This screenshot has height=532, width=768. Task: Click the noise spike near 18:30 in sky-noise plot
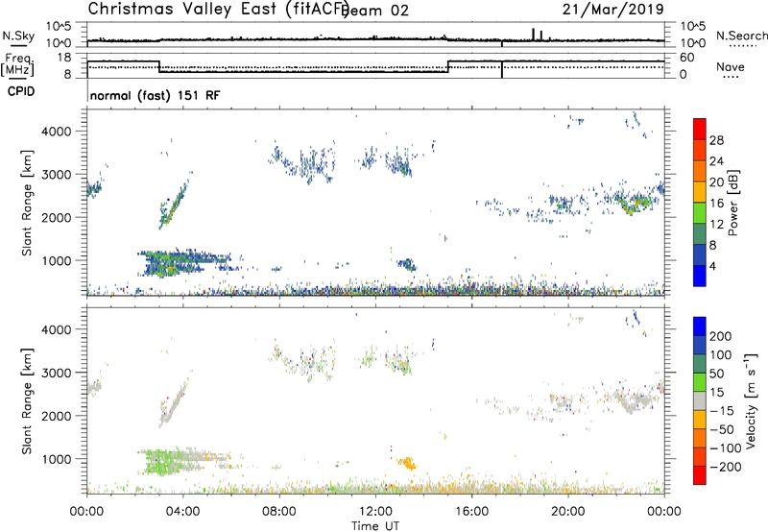pyautogui.click(x=533, y=35)
